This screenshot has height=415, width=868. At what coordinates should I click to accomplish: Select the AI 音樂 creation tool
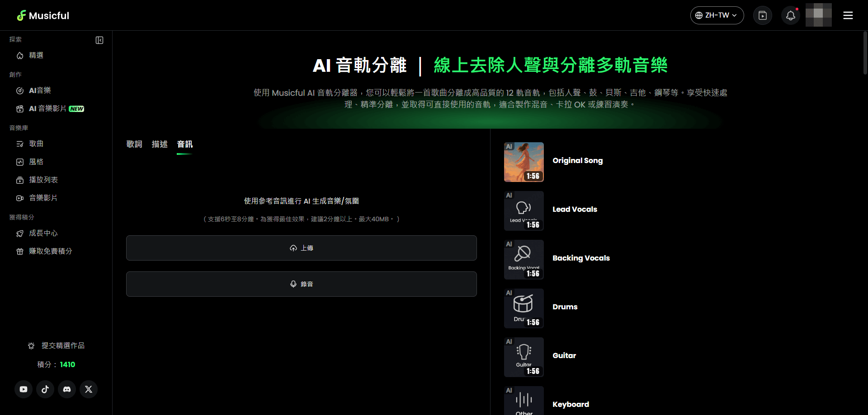point(40,90)
